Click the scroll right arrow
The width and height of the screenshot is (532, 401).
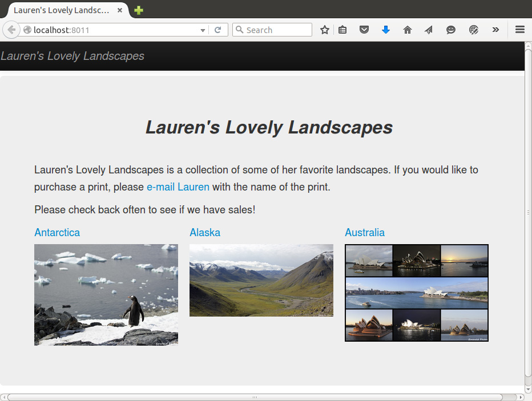(521, 397)
